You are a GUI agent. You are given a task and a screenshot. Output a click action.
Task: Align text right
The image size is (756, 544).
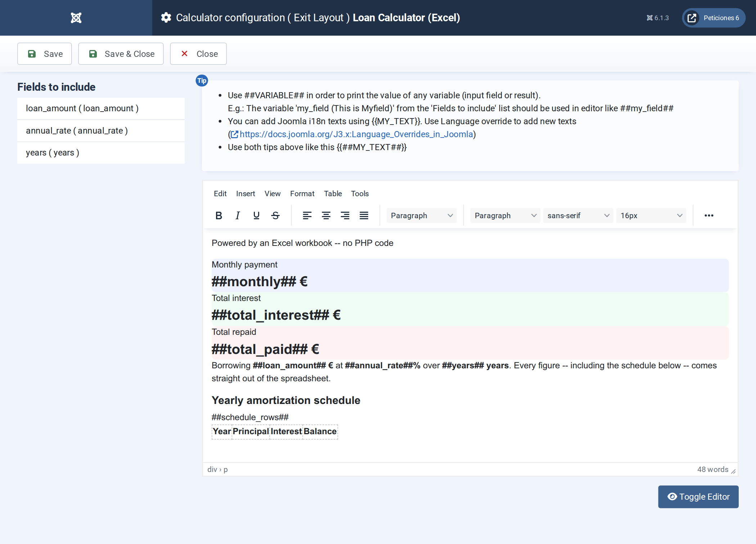[x=345, y=215]
